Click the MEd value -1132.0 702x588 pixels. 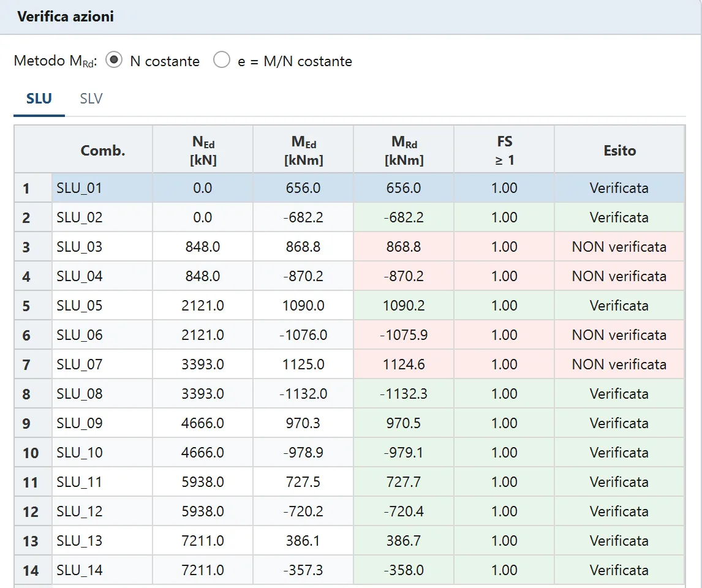303,394
